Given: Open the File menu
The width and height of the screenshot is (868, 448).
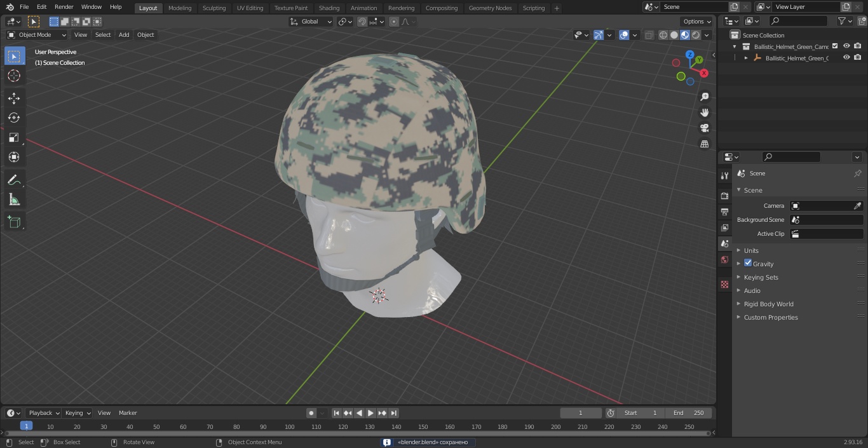Looking at the screenshot, I should tap(24, 7).
